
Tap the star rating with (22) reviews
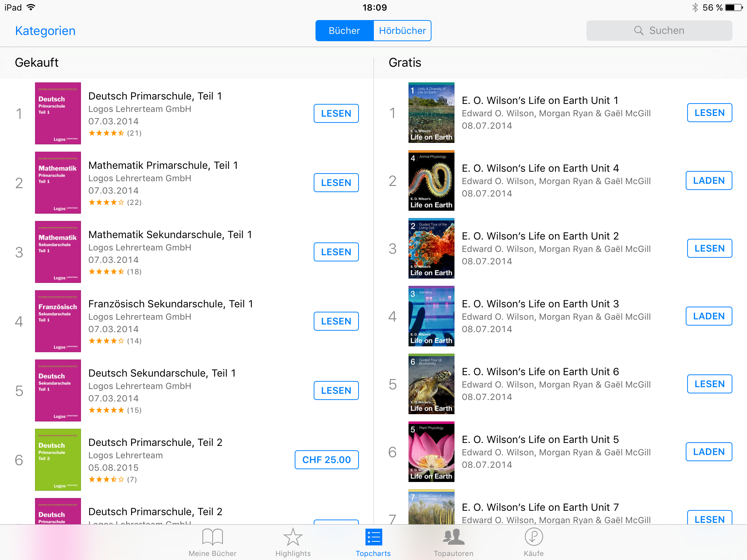[x=115, y=202]
